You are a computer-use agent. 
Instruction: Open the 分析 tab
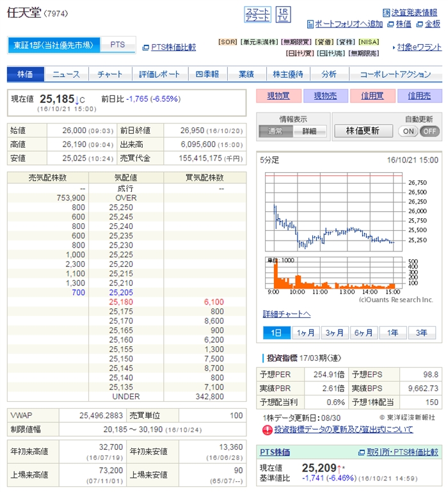point(329,74)
